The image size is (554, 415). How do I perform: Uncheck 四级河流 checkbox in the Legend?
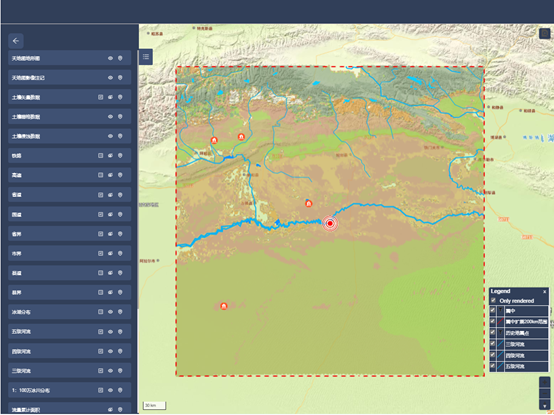click(493, 355)
